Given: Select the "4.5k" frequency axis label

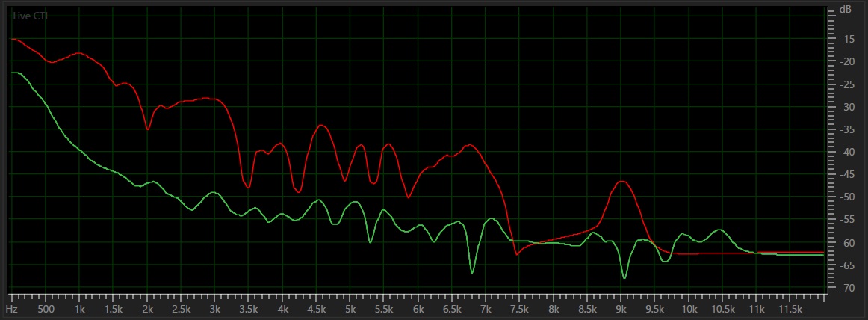Looking at the screenshot, I should (316, 309).
